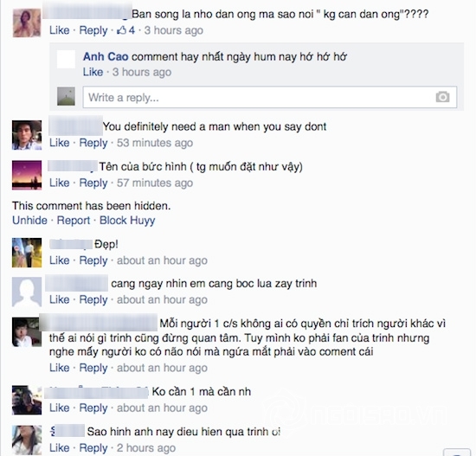Report the hidden comment
The height and width of the screenshot is (456, 476).
[x=74, y=220]
